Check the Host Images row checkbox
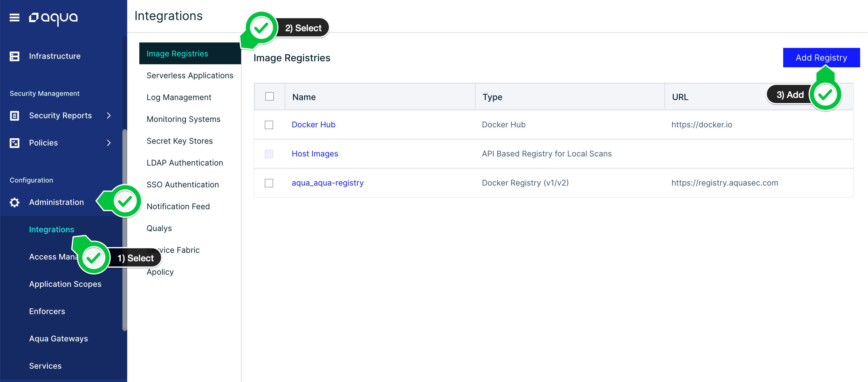868x382 pixels. click(x=269, y=154)
